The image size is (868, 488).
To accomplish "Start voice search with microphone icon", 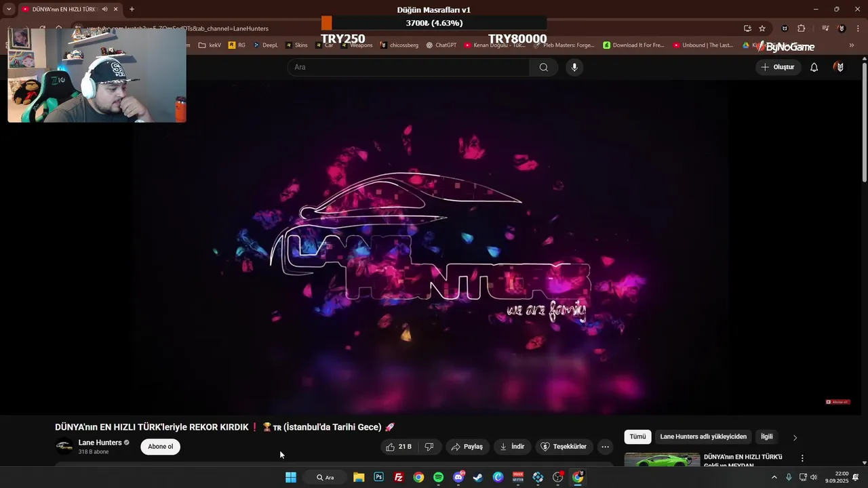I will pyautogui.click(x=574, y=67).
